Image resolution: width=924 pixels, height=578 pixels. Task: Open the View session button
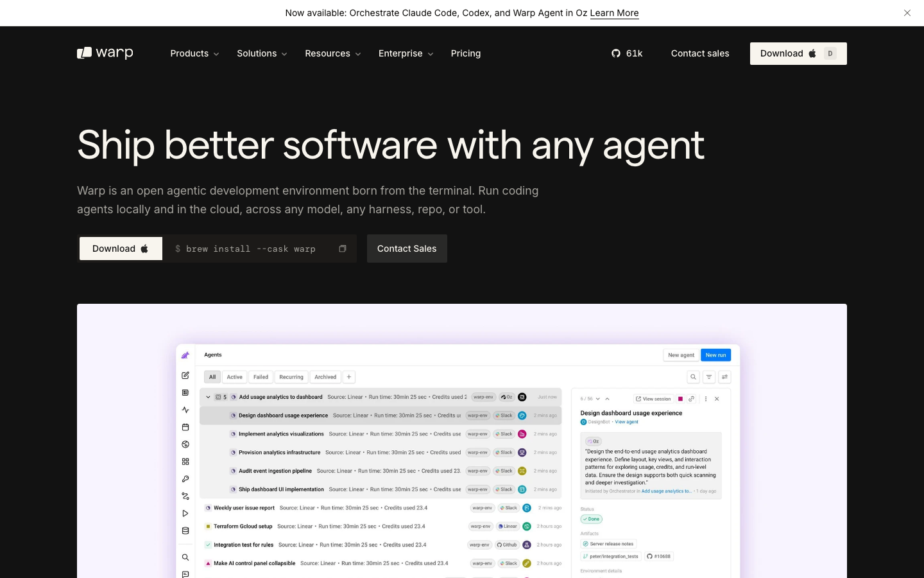tap(653, 399)
